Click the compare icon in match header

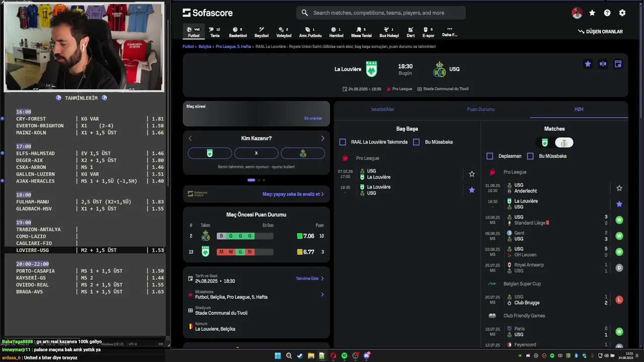pyautogui.click(x=603, y=64)
